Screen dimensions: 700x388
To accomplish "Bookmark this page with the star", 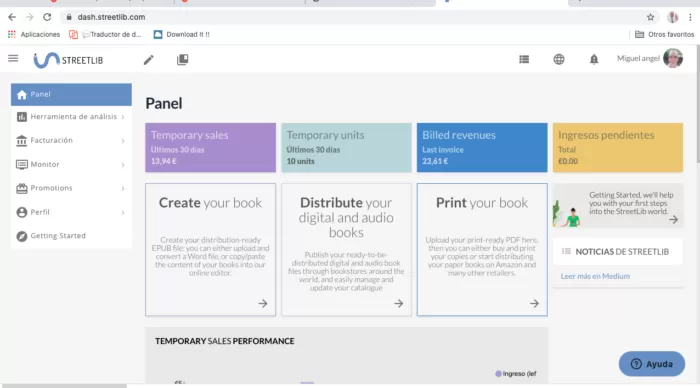I will (650, 17).
